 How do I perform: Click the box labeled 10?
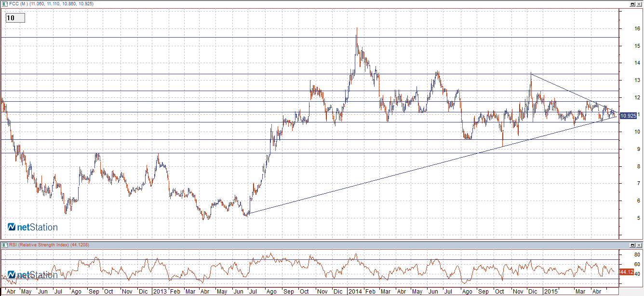click(x=15, y=18)
